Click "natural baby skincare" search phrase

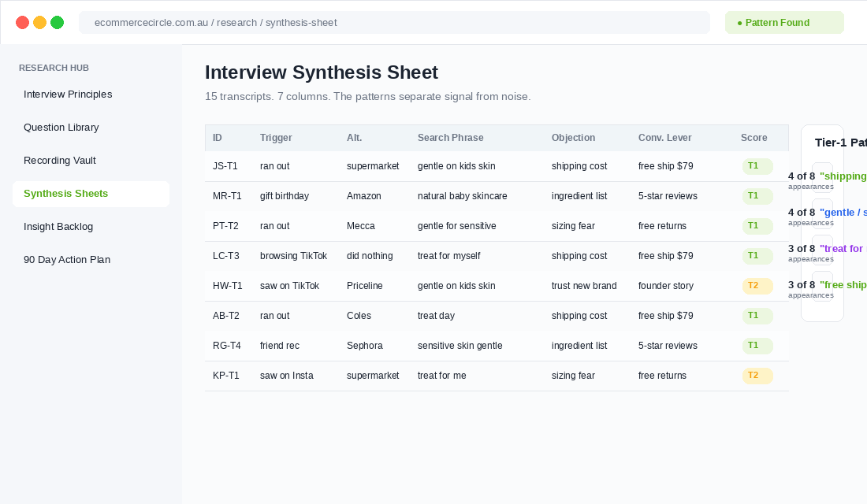pos(462,196)
